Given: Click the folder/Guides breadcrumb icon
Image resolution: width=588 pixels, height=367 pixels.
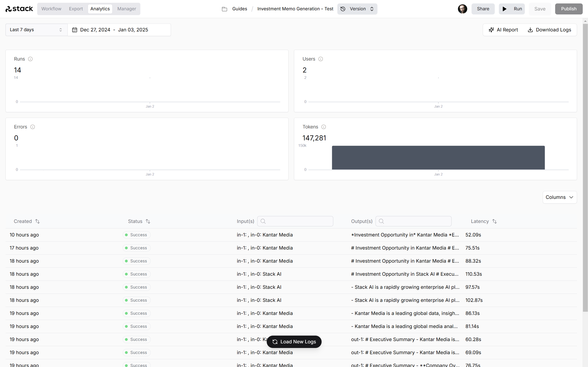Looking at the screenshot, I should (x=224, y=8).
